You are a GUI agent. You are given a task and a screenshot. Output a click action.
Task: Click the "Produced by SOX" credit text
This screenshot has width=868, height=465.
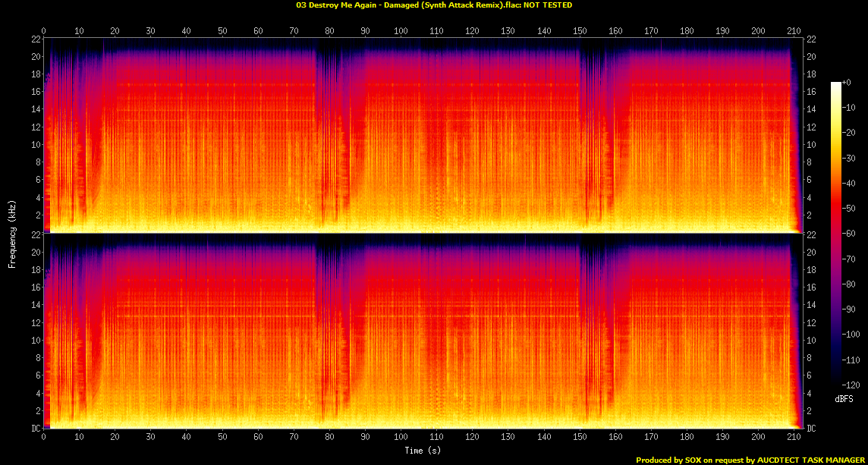point(751,460)
